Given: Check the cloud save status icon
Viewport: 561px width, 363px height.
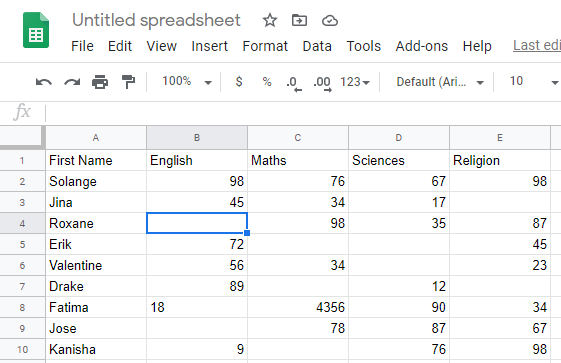Looking at the screenshot, I should coord(330,21).
